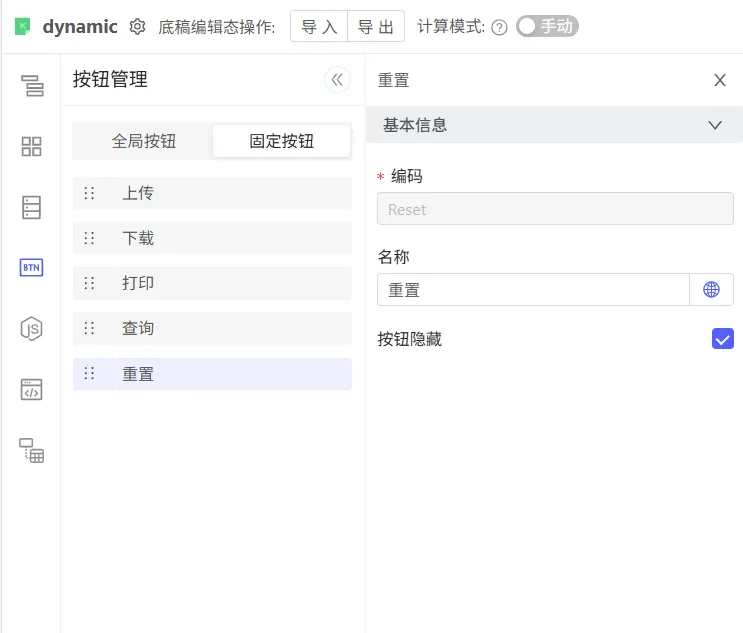Screen dimensions: 743x633
Task: Click the 名称 input field containing 重置
Action: coord(533,290)
